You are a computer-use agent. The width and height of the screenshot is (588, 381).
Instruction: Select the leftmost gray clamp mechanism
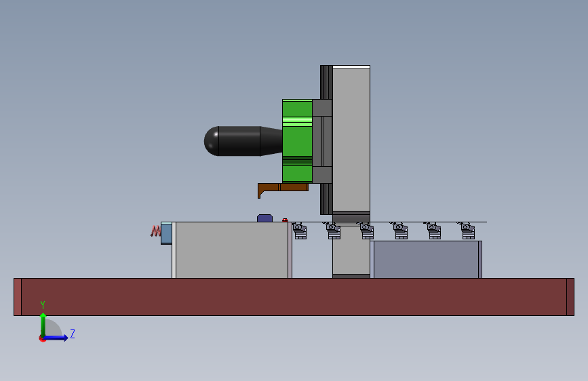(300, 230)
